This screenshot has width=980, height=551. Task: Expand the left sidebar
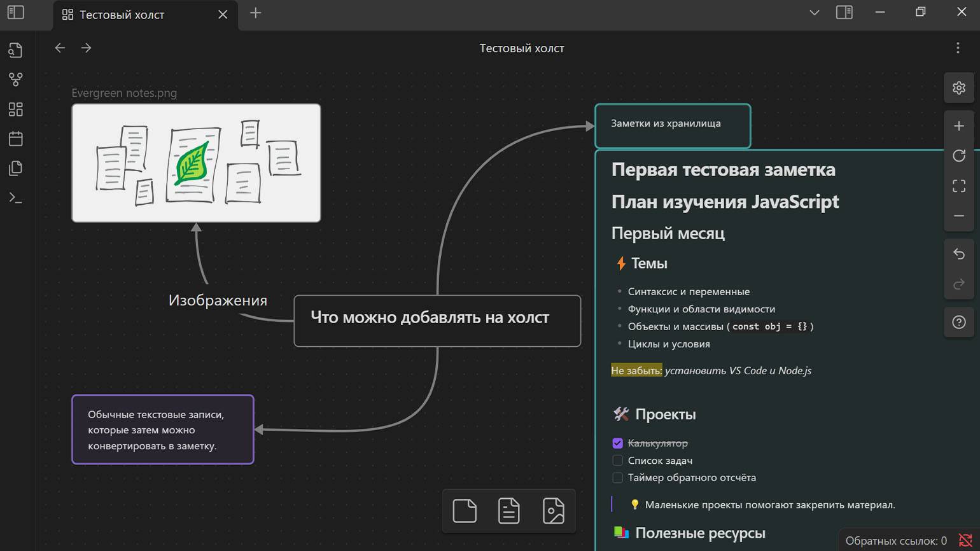(16, 13)
